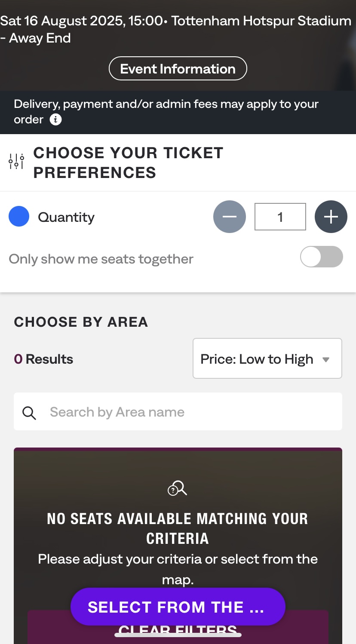Toggle "Only show me seats together" switch
The height and width of the screenshot is (644, 356).
pyautogui.click(x=321, y=257)
